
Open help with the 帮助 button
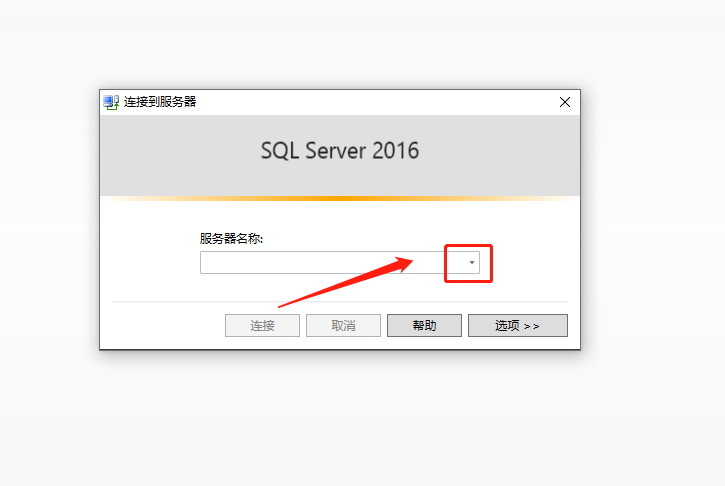tap(424, 326)
